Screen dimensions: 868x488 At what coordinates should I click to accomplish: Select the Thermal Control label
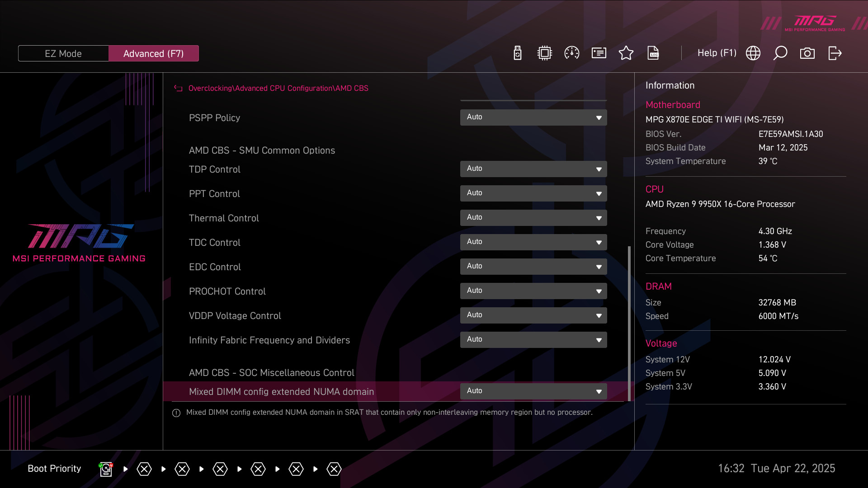click(x=224, y=218)
